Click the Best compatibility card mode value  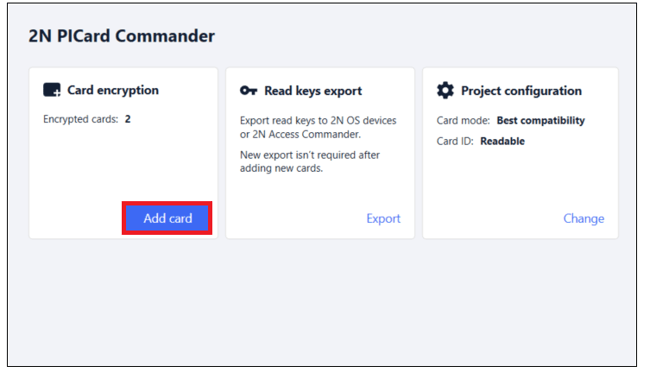pos(541,121)
